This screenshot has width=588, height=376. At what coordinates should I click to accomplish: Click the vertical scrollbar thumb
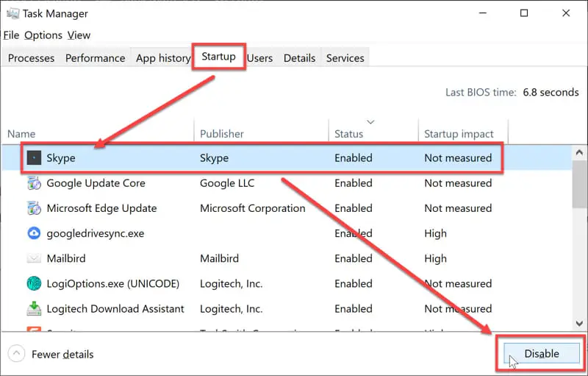coord(580,184)
